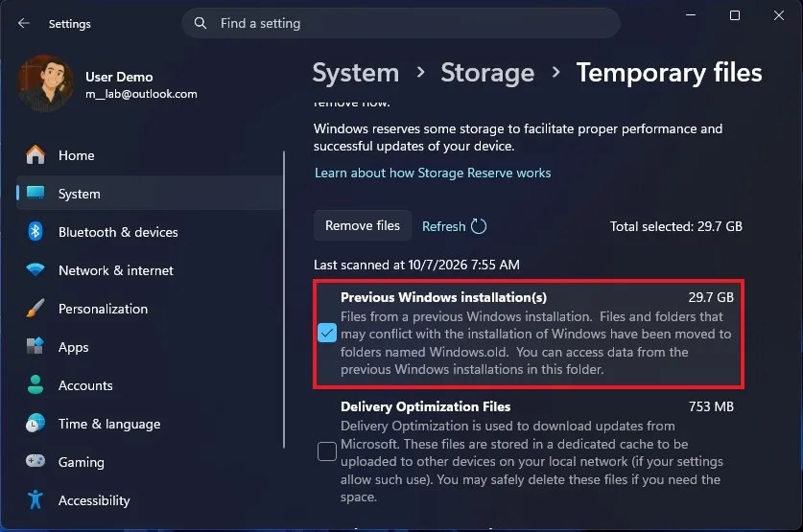803x532 pixels.
Task: Check Delivery Optimization Files checkbox
Action: point(327,451)
